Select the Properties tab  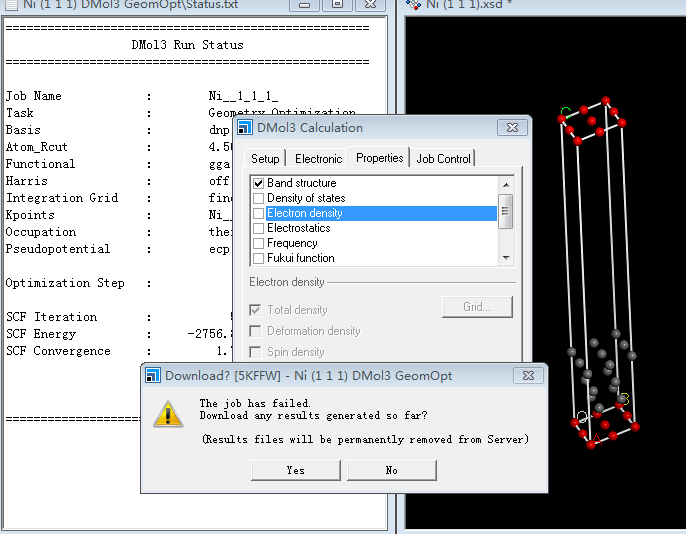(x=379, y=157)
